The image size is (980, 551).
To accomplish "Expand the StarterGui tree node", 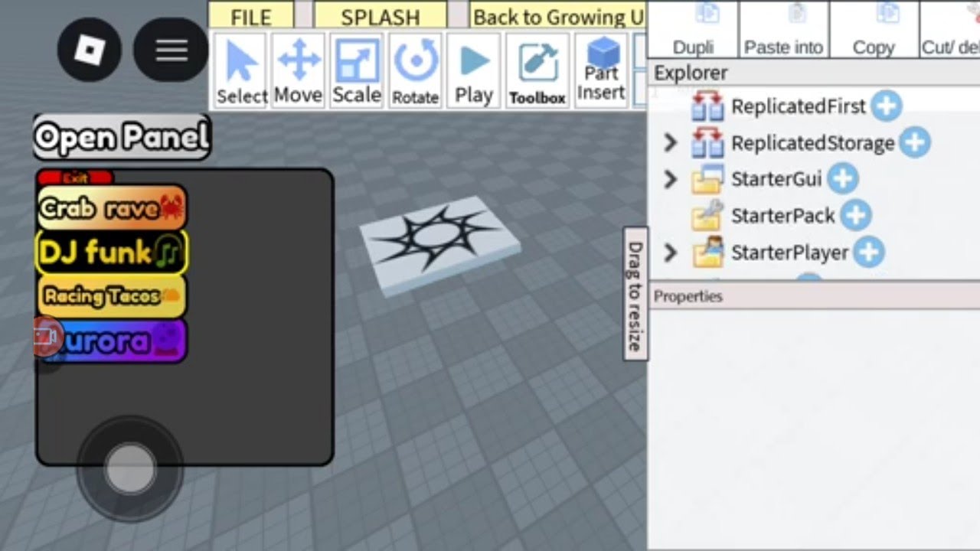I will coord(670,179).
